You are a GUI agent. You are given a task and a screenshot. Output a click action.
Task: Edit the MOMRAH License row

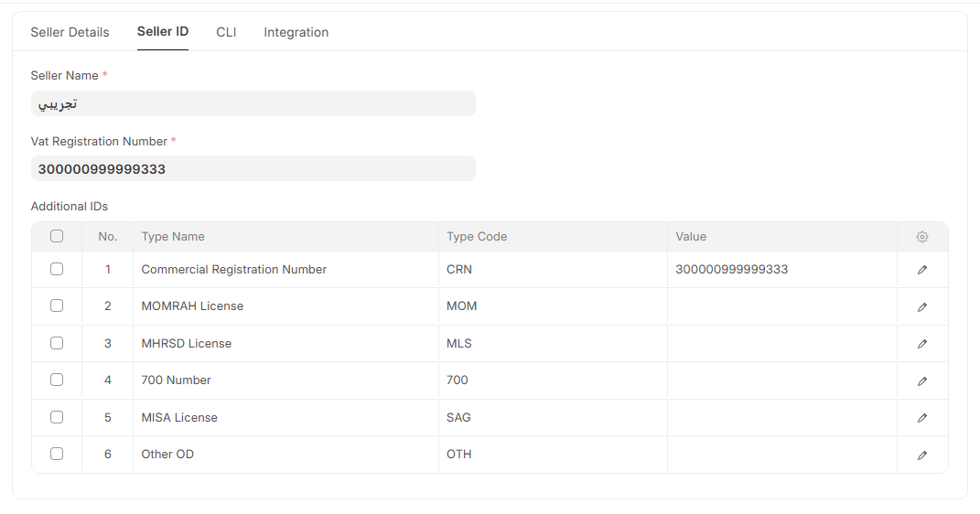pos(921,307)
